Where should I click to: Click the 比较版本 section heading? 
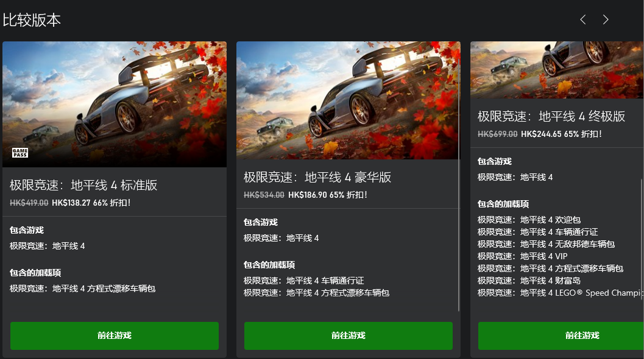[32, 20]
